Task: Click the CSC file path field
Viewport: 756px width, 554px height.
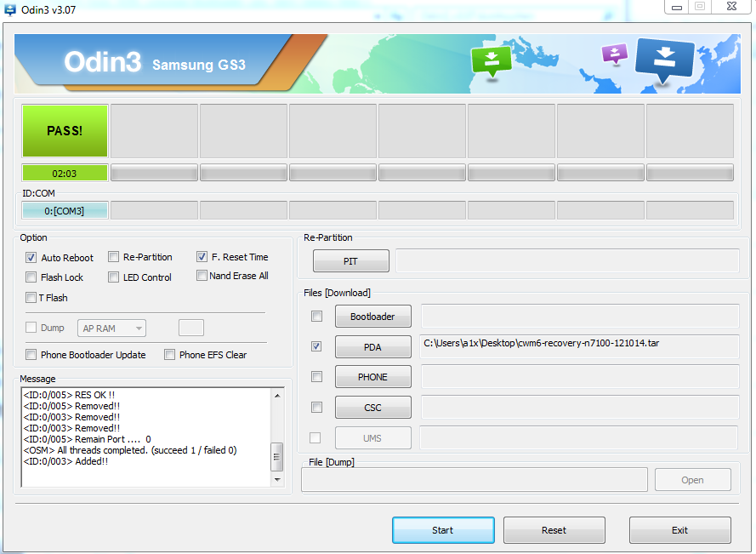Action: [580, 408]
